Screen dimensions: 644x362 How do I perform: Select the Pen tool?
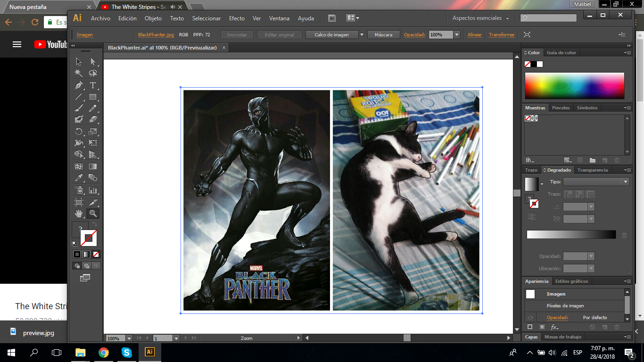79,85
